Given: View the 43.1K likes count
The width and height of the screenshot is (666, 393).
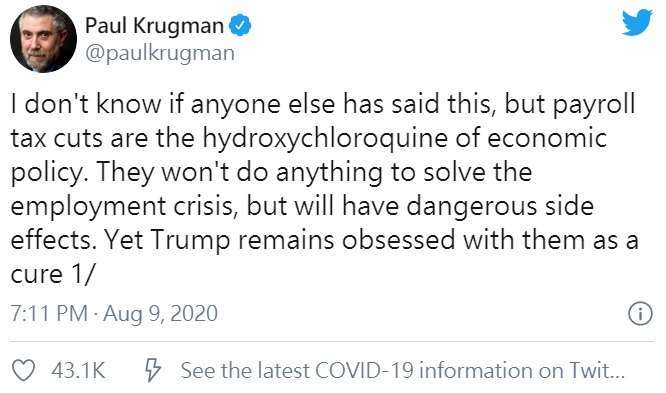Looking at the screenshot, I should [x=78, y=370].
